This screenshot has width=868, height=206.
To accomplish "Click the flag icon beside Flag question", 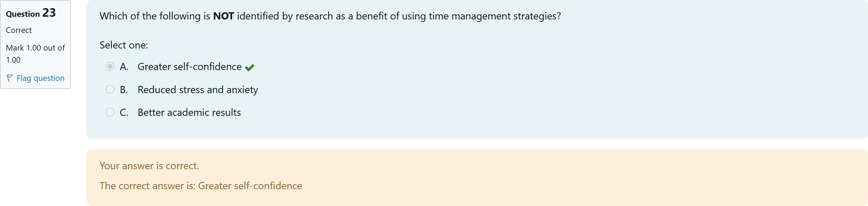I will click(10, 78).
